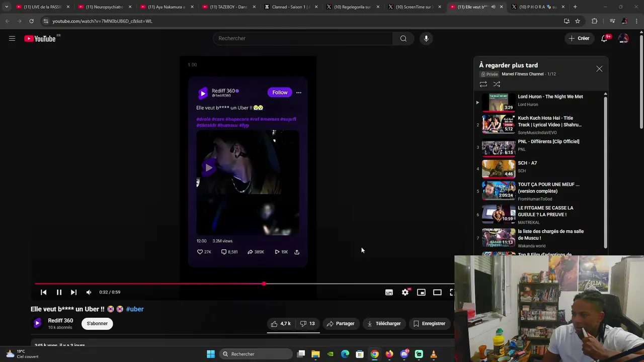
Task: Switch to Clannad - Saison 1 tab
Action: pyautogui.click(x=290, y=7)
